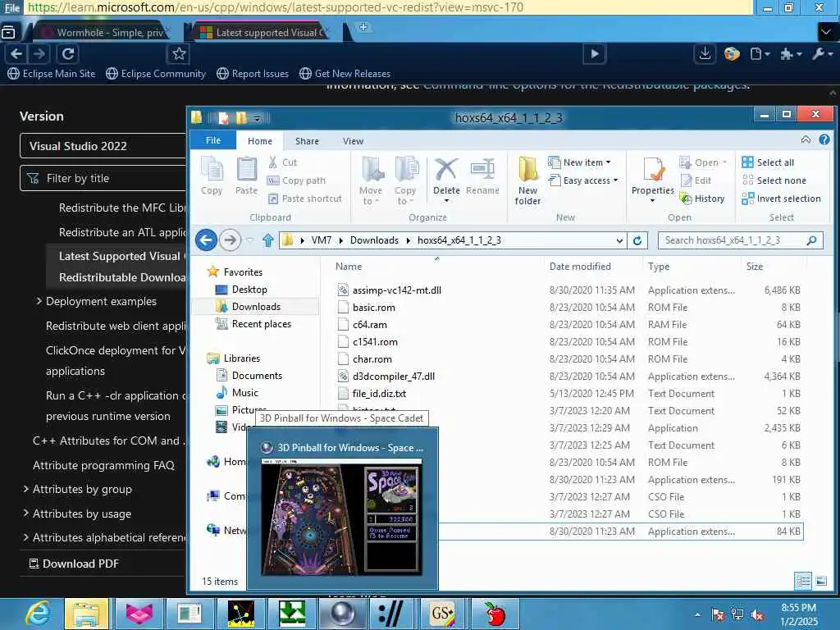Screen dimensions: 840x630
Task: Click the Search hoxs64 search box
Action: pyautogui.click(x=741, y=240)
